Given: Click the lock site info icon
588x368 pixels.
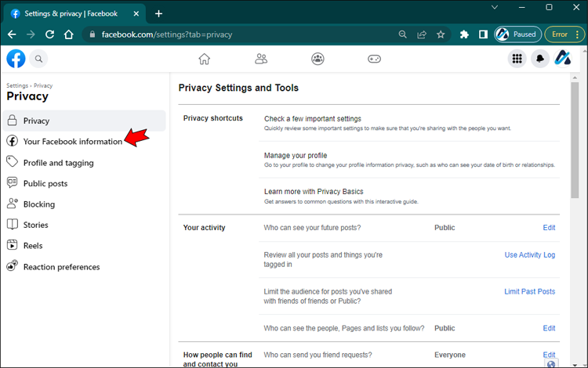Looking at the screenshot, I should tap(93, 34).
